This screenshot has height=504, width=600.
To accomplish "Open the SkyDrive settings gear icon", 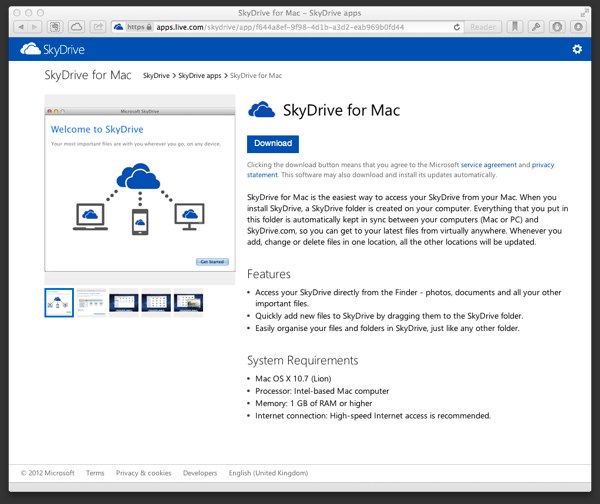I will tap(577, 49).
